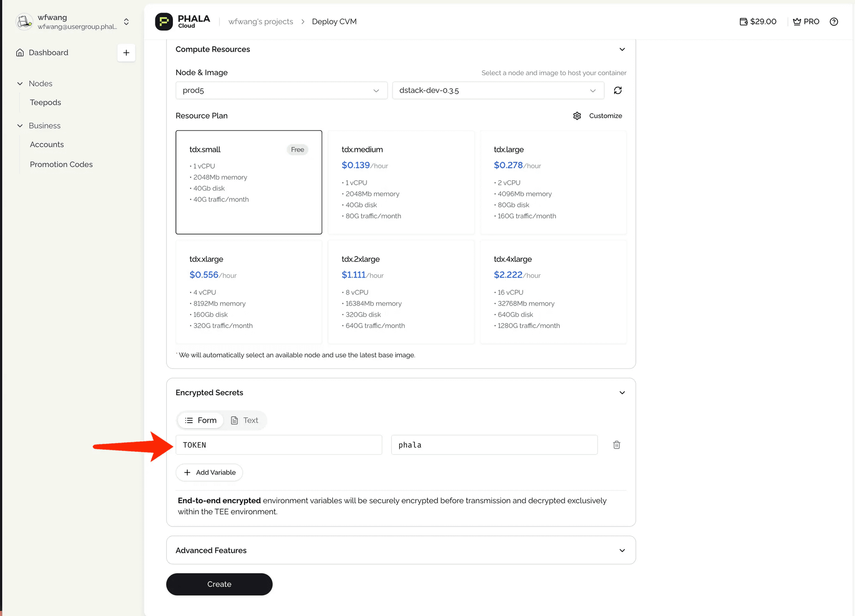Open the $29.00 wallet balance
Image resolution: width=855 pixels, height=616 pixels.
pyautogui.click(x=758, y=22)
